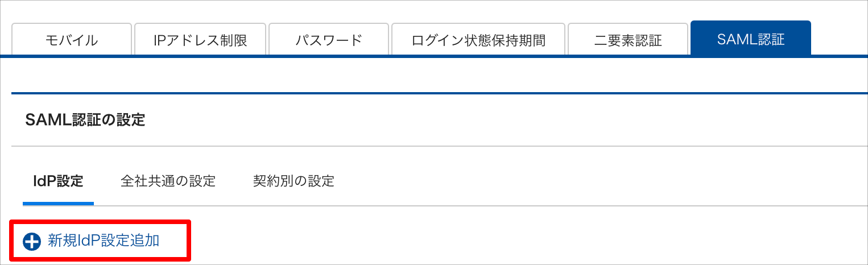This screenshot has height=265, width=868.
Task: Switch to the モバイル tab
Action: [x=72, y=39]
